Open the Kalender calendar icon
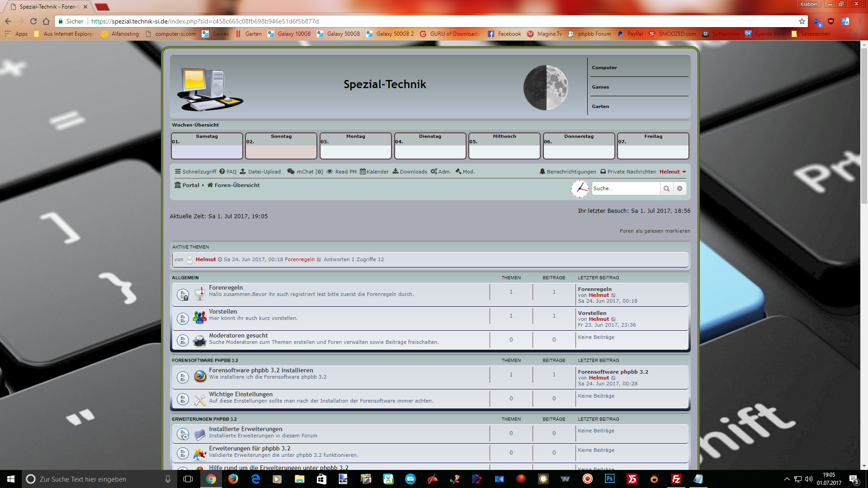 (363, 171)
